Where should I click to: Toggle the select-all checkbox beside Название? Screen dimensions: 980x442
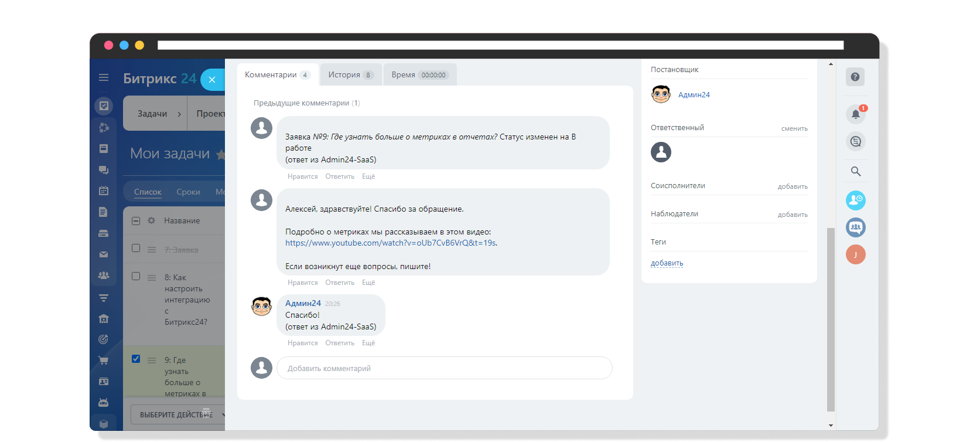coord(136,221)
